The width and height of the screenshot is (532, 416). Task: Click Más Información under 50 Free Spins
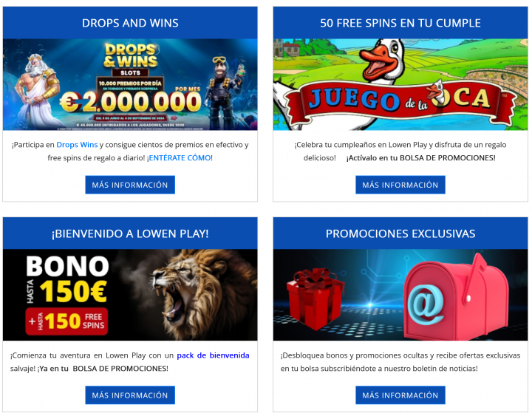tap(400, 185)
